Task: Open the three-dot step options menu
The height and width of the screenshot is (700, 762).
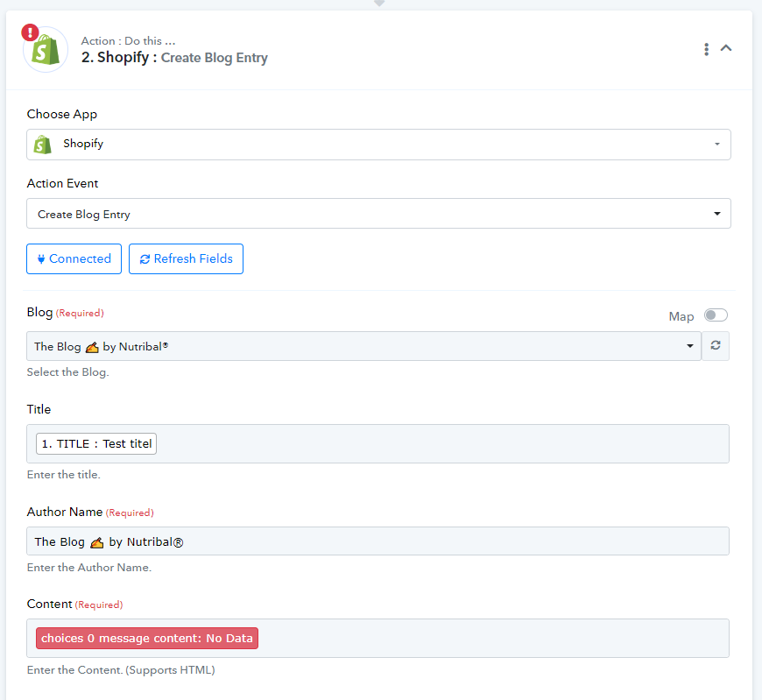Action: (706, 48)
